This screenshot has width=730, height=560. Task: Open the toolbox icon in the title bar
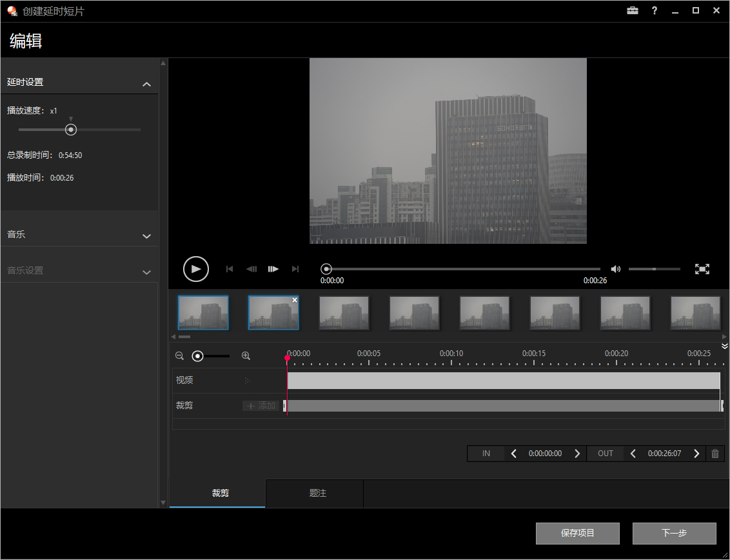point(632,11)
